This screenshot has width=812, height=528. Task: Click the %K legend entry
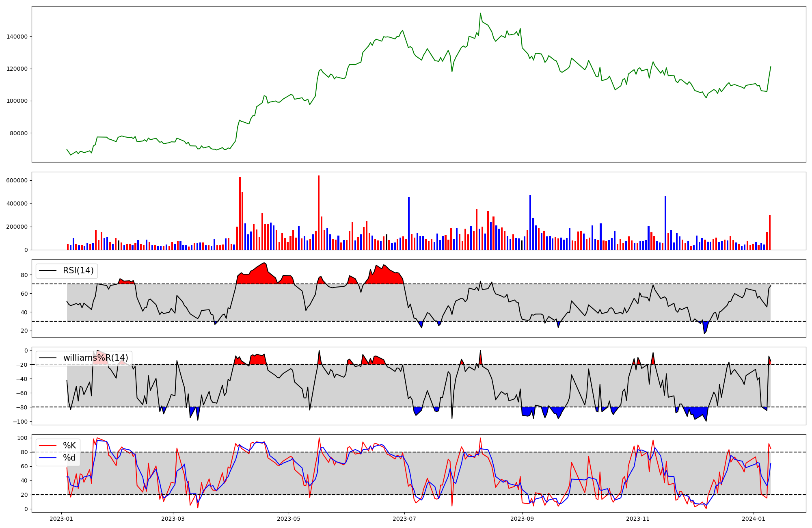coord(69,446)
